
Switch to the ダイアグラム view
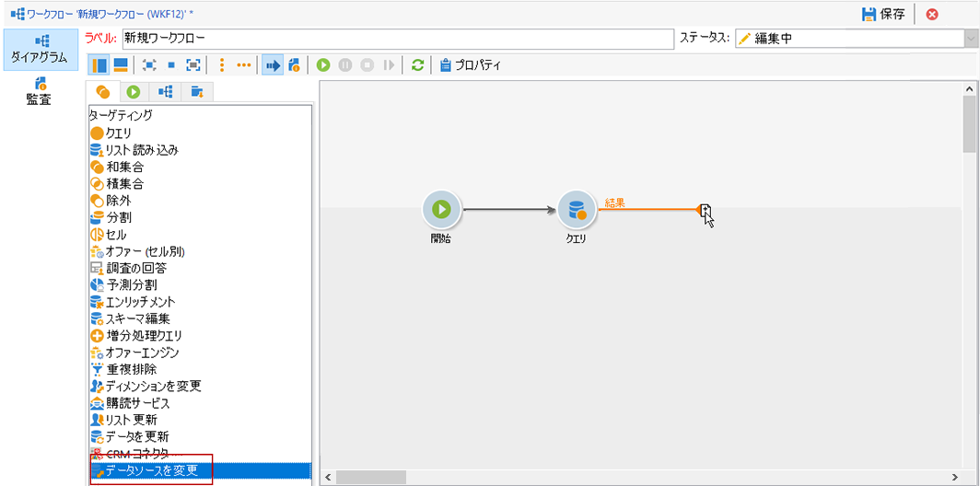41,49
